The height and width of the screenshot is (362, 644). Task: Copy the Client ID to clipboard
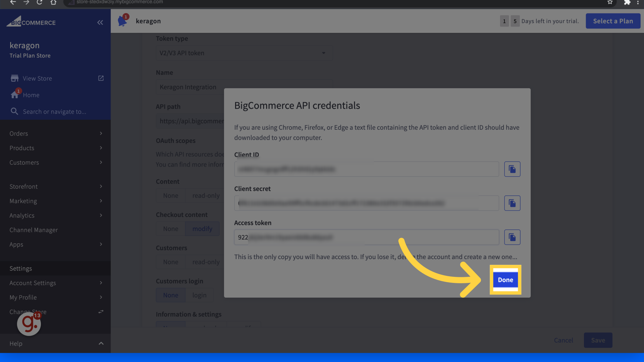(512, 169)
